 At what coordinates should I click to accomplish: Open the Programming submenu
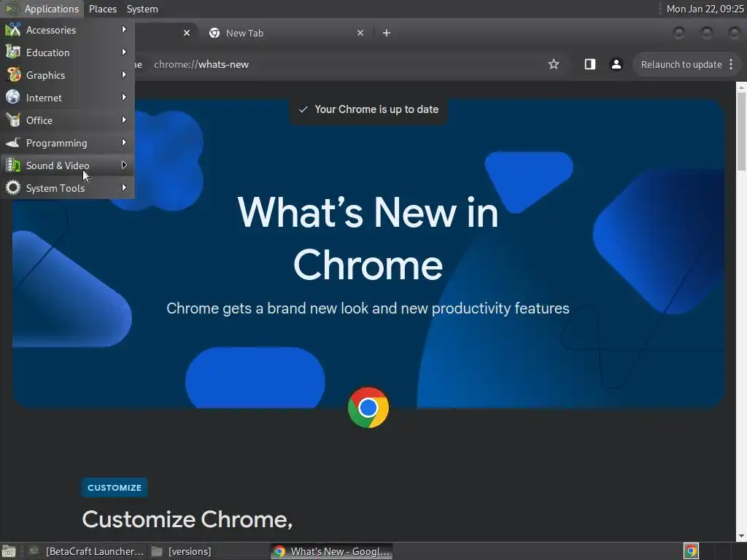tap(67, 143)
